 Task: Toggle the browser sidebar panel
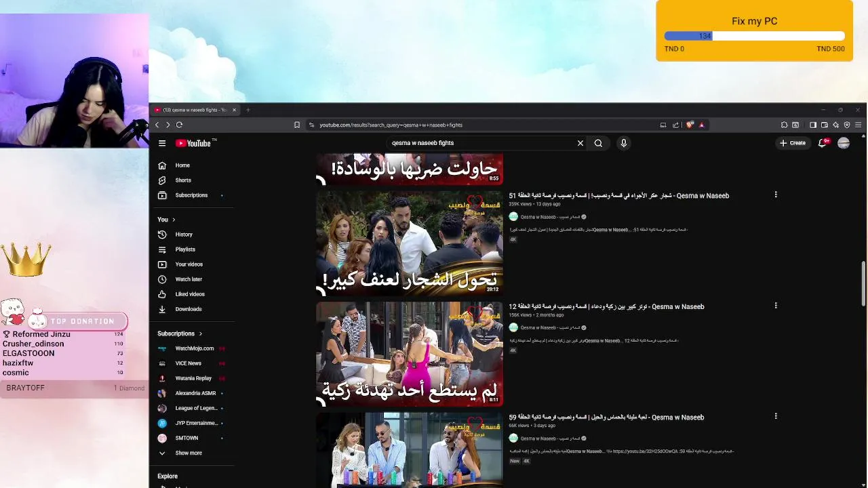[813, 125]
